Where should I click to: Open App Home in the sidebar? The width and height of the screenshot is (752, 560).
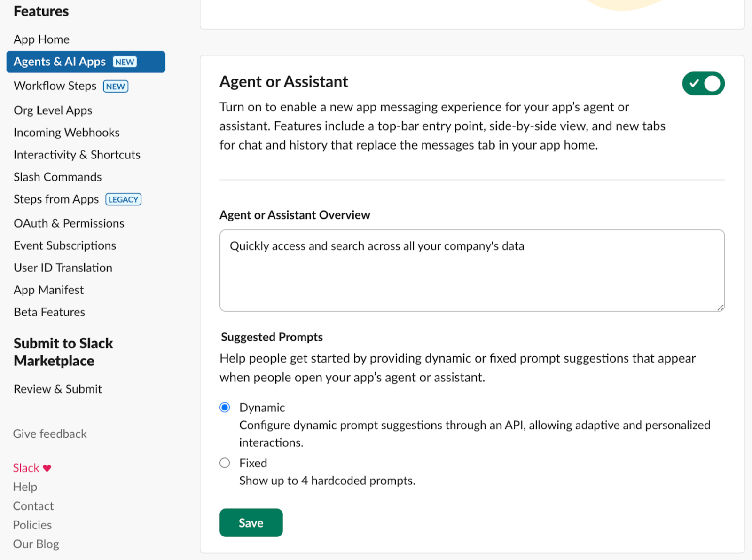41,39
